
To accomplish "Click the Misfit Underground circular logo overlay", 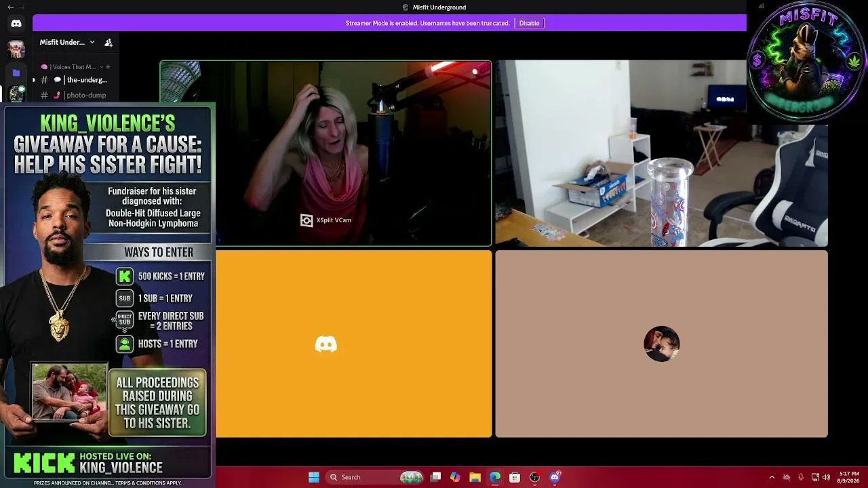I will pos(806,61).
